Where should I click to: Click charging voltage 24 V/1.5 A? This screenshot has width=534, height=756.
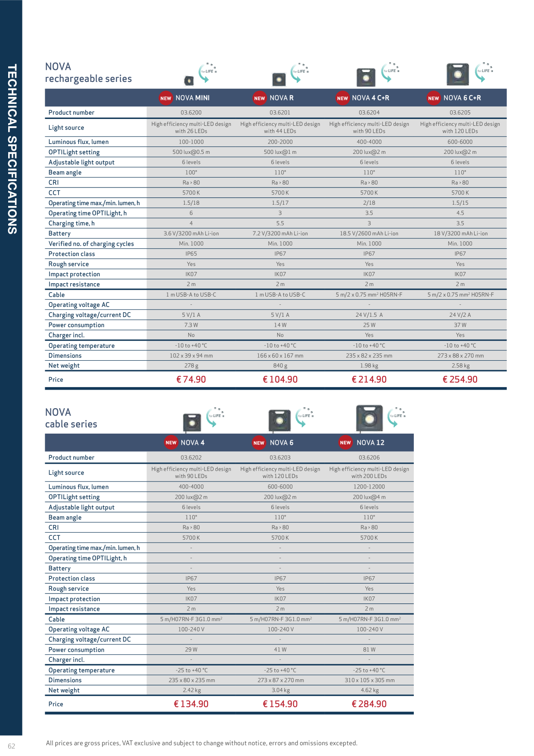pos(369,315)
